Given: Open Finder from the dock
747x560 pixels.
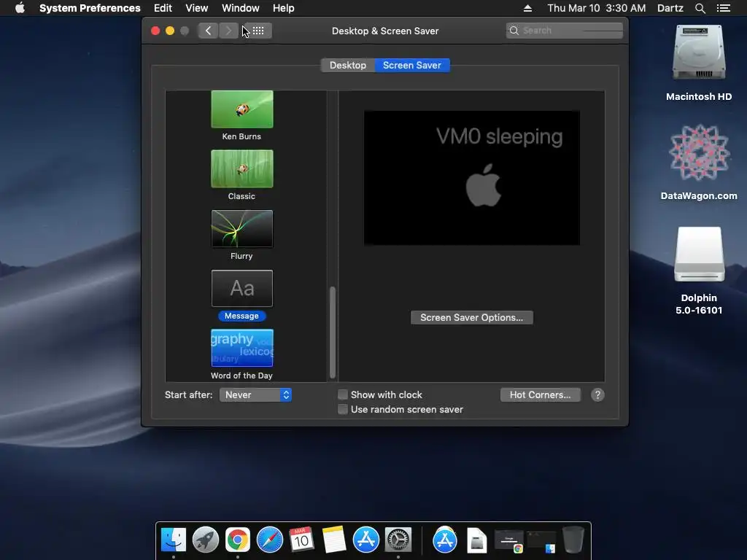Looking at the screenshot, I should 174,540.
